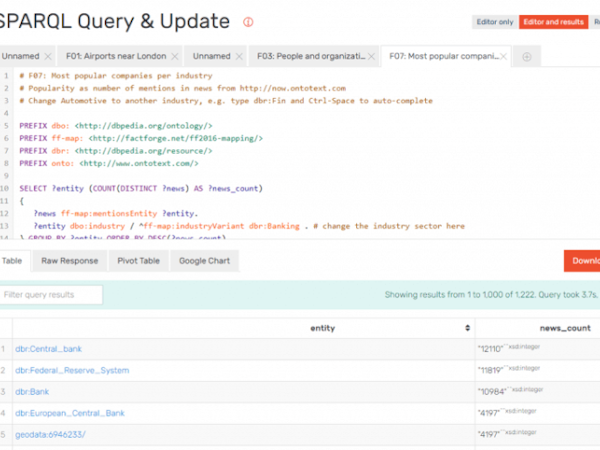This screenshot has height=450, width=600.
Task: Switch to the first Unnamed tab
Action: pos(21,56)
